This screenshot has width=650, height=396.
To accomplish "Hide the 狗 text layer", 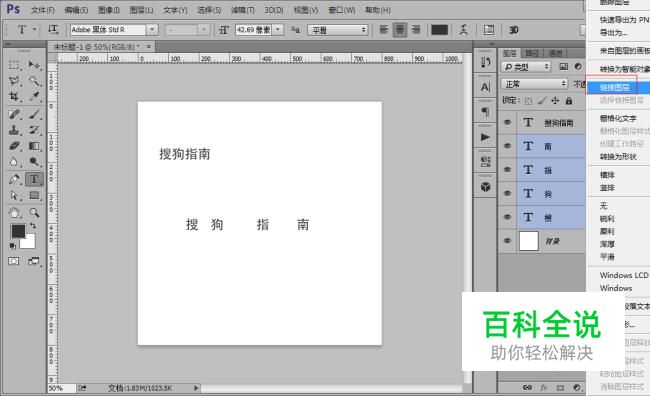I will 507,193.
